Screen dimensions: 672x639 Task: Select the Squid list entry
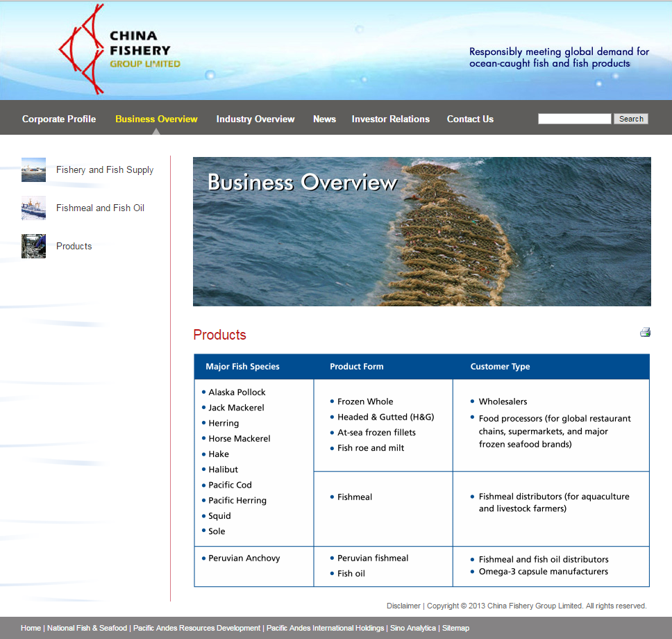219,516
